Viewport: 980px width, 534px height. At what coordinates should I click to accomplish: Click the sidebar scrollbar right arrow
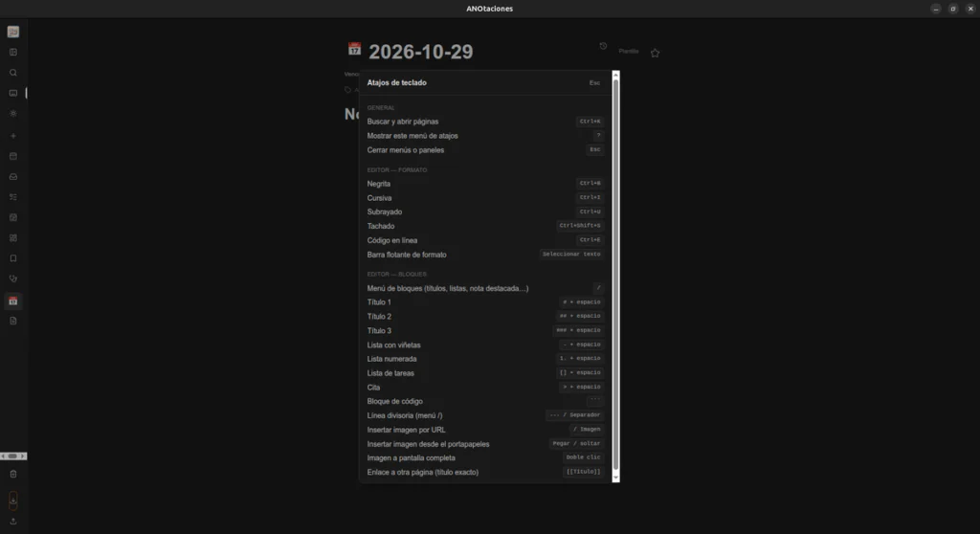point(23,456)
